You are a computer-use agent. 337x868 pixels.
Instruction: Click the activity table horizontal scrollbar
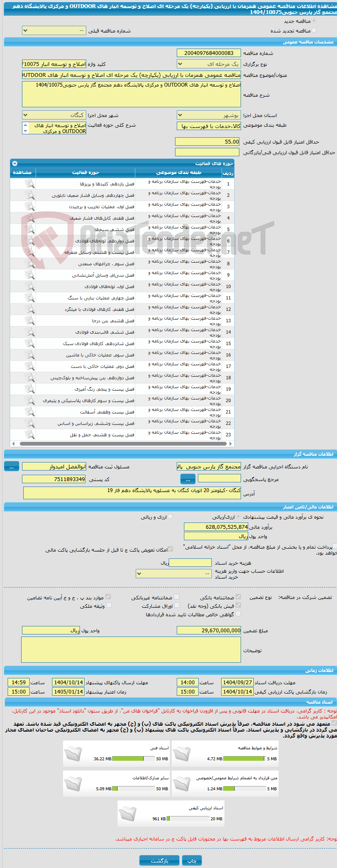[x=122, y=444]
